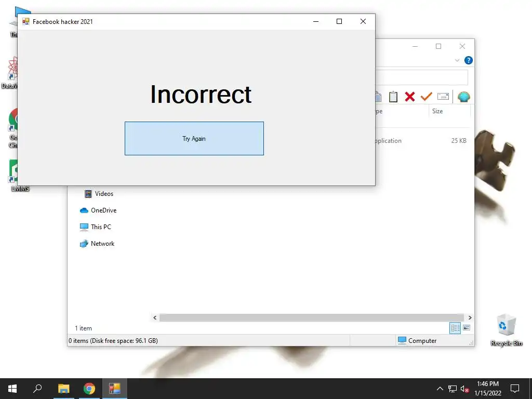Open Videos in the Explorer navigation pane
This screenshot has height=399, width=532.
coord(104,194)
